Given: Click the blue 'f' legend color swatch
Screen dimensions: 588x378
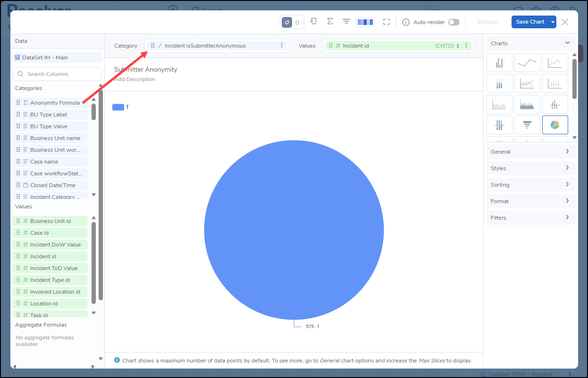Looking at the screenshot, I should [x=118, y=107].
